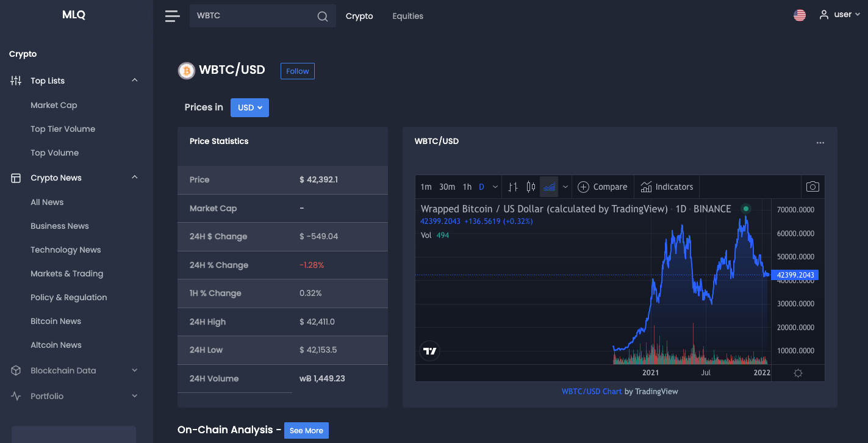Collapse the Crypto News section
Image resolution: width=868 pixels, height=443 pixels.
[135, 178]
